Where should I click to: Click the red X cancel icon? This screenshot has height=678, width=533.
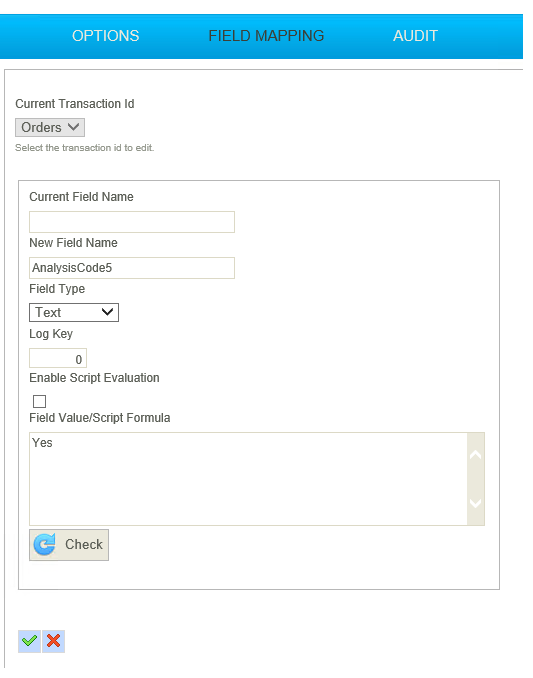[54, 641]
